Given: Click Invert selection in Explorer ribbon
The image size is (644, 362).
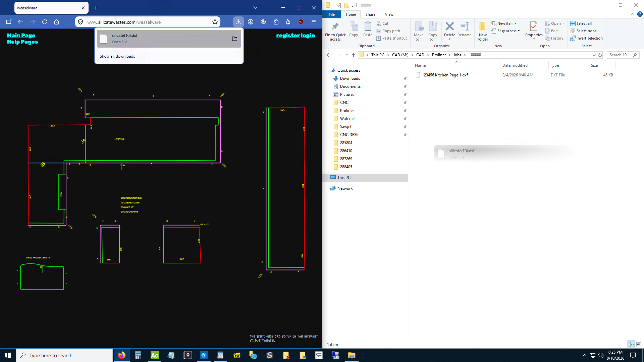Looking at the screenshot, I should (x=586, y=38).
